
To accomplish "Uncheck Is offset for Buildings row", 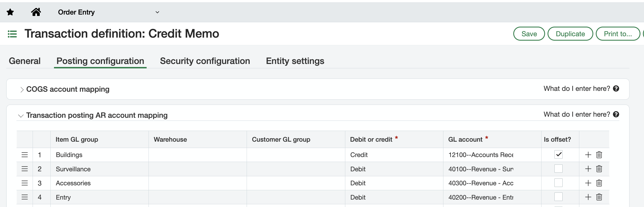I will tap(558, 155).
